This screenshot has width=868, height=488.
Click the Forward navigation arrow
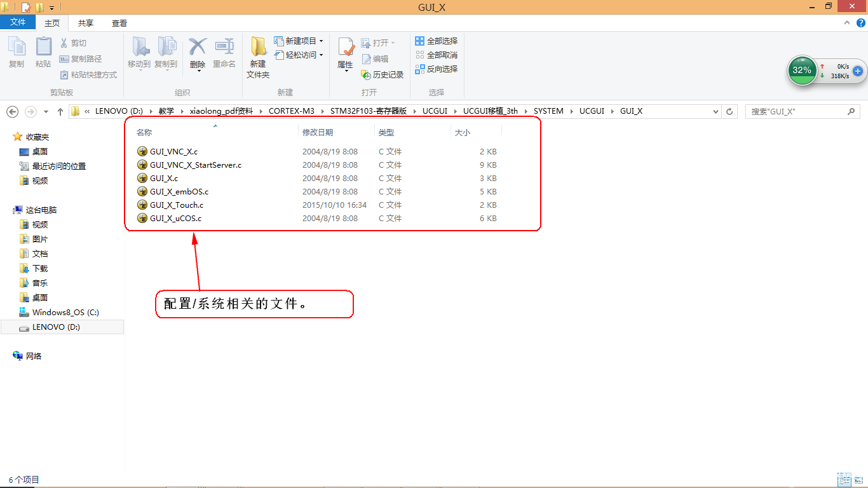[x=30, y=111]
